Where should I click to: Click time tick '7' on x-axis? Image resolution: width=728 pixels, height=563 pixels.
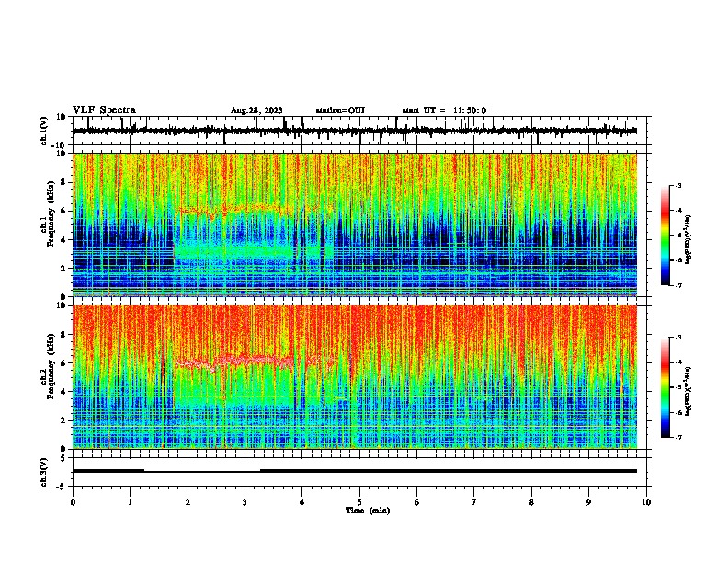(474, 502)
